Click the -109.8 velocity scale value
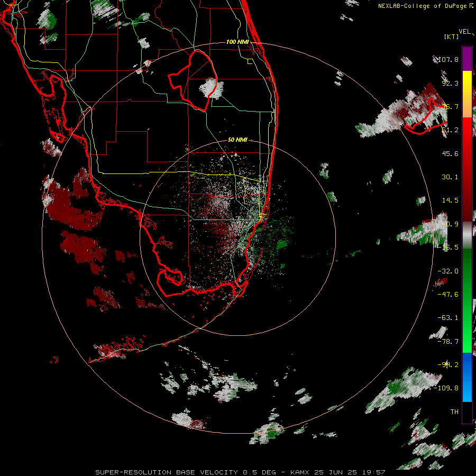Viewport: 476px width, 476px height. pyautogui.click(x=446, y=388)
